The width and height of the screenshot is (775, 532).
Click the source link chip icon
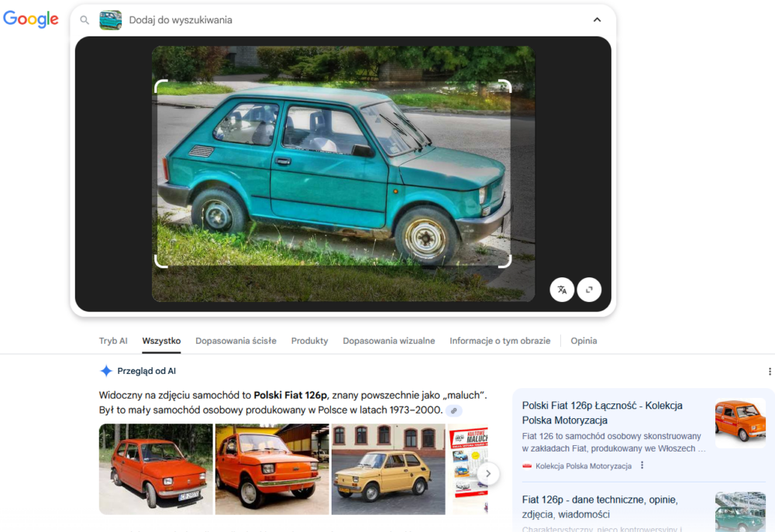[x=455, y=410]
